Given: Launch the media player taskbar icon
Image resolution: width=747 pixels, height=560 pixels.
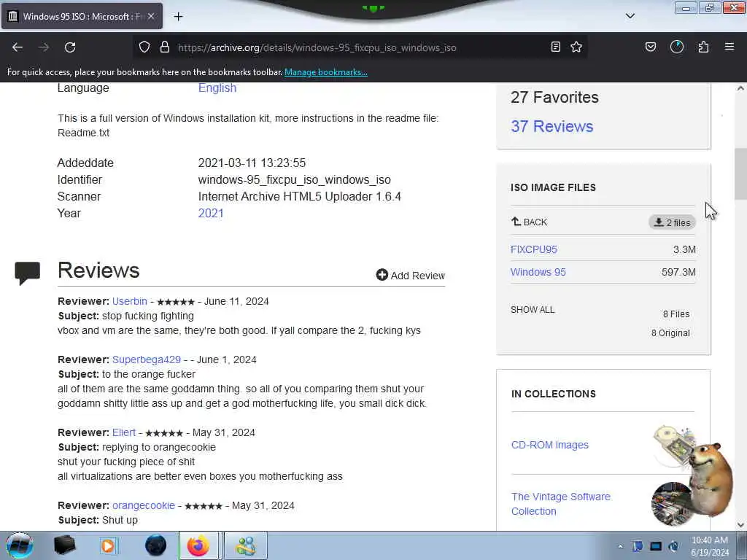Looking at the screenshot, I should pyautogui.click(x=108, y=545).
